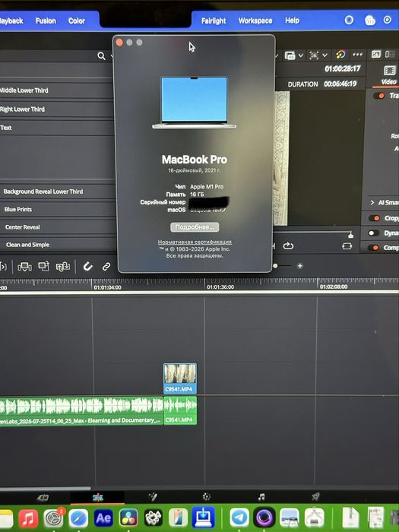Click the overwrite clip icon in the toolbar
The height and width of the screenshot is (532, 399).
tap(44, 266)
